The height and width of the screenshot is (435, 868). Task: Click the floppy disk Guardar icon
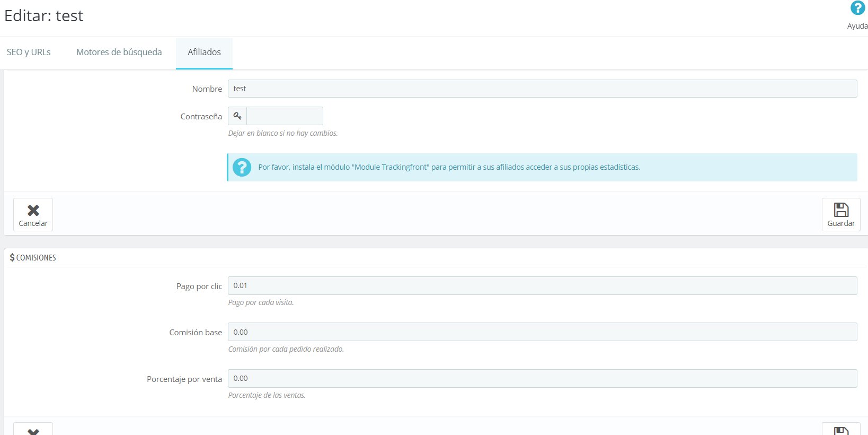(841, 210)
